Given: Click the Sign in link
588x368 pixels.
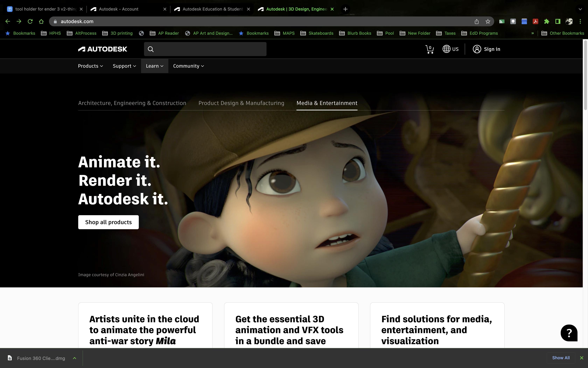Looking at the screenshot, I should click(492, 49).
